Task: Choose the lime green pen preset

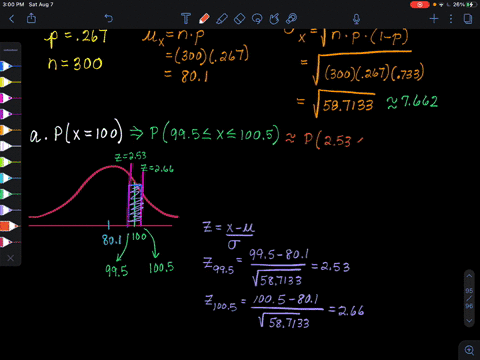Action: 10,162
